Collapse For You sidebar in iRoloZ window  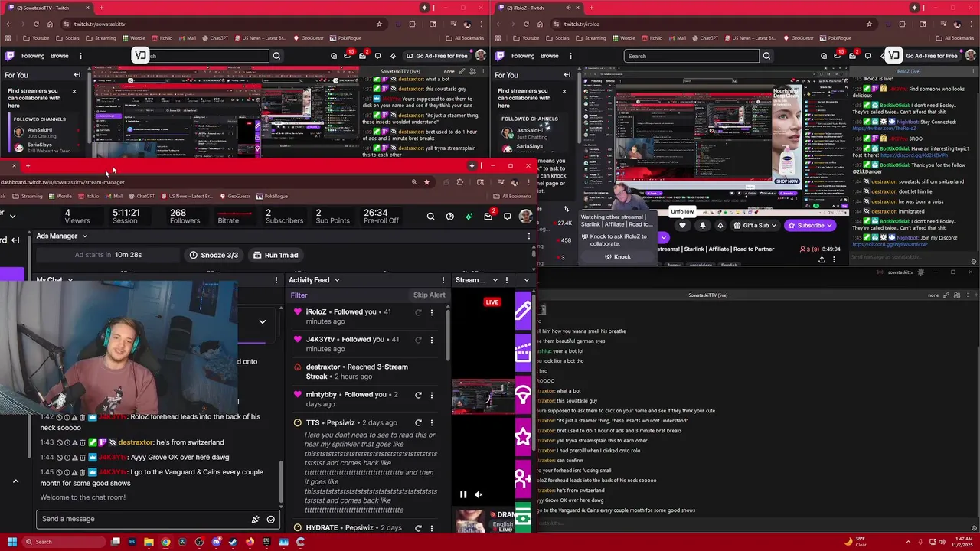(567, 75)
